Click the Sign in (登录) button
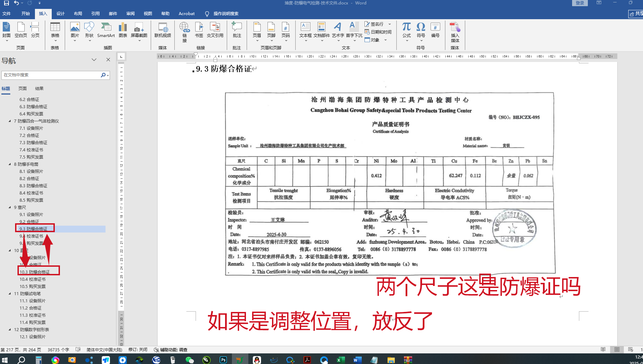The image size is (643, 364). coord(580,3)
